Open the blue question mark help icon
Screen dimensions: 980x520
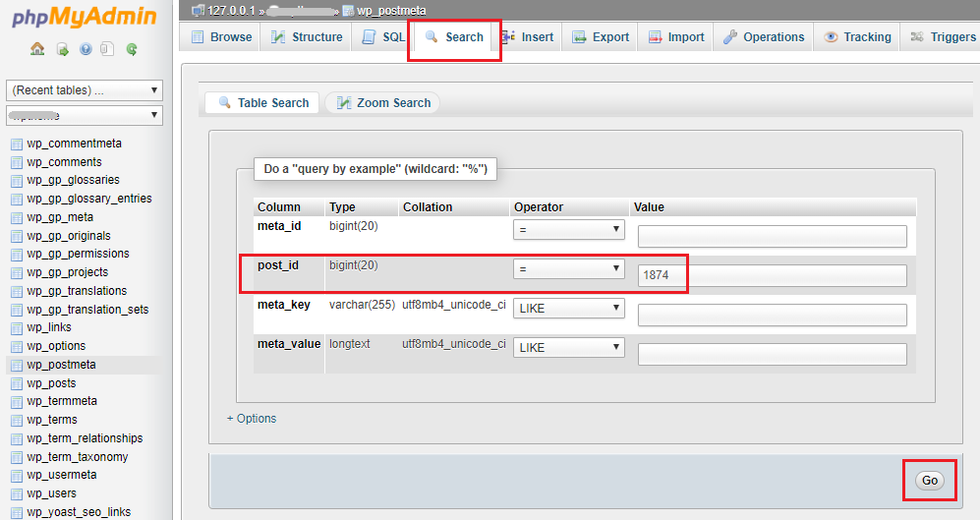(86, 49)
